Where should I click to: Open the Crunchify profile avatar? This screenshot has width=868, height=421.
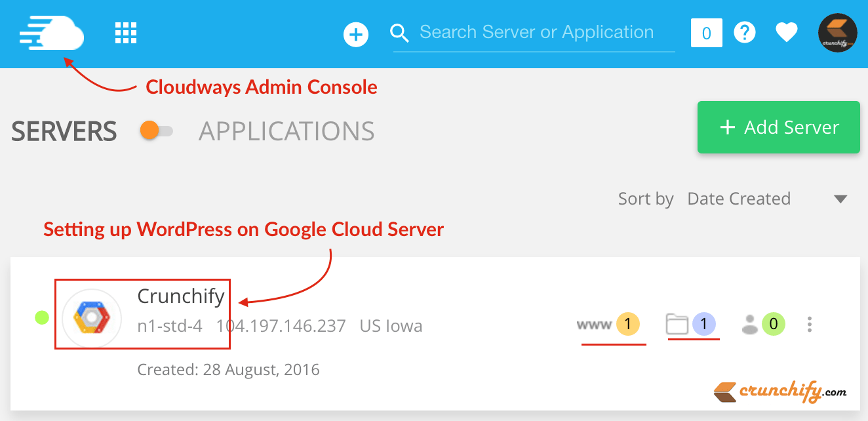tap(837, 33)
